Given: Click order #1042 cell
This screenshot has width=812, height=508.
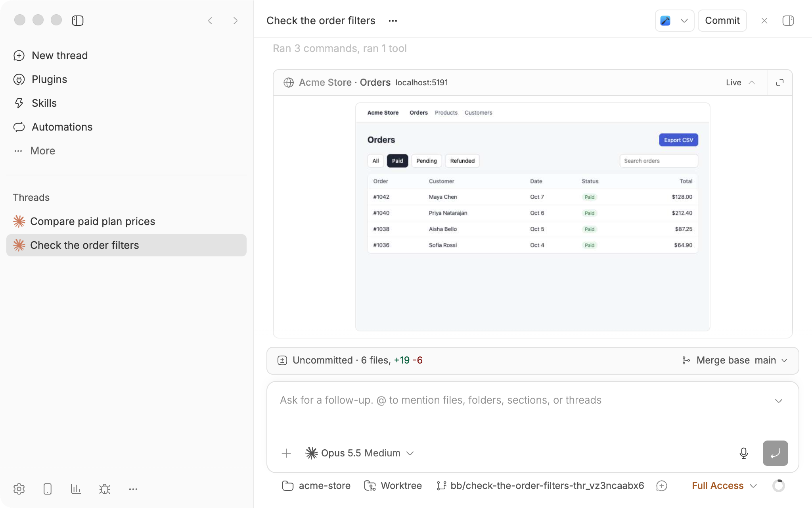Looking at the screenshot, I should pyautogui.click(x=381, y=197).
